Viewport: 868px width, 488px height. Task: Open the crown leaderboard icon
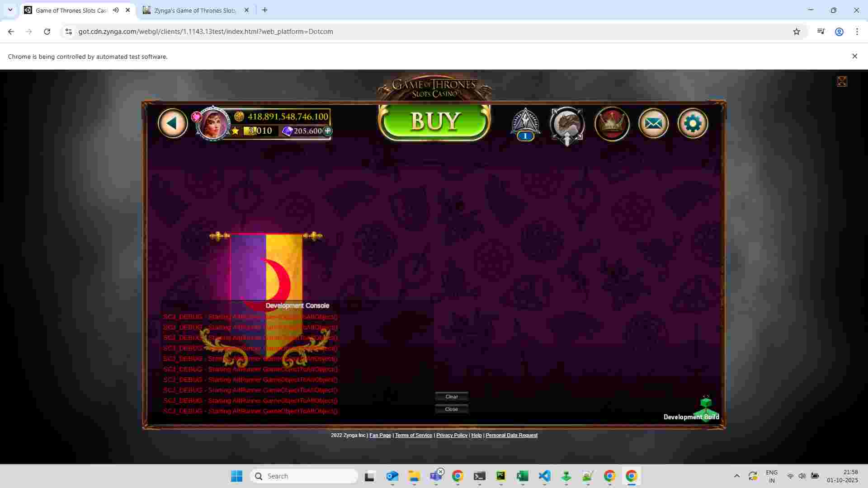point(612,123)
